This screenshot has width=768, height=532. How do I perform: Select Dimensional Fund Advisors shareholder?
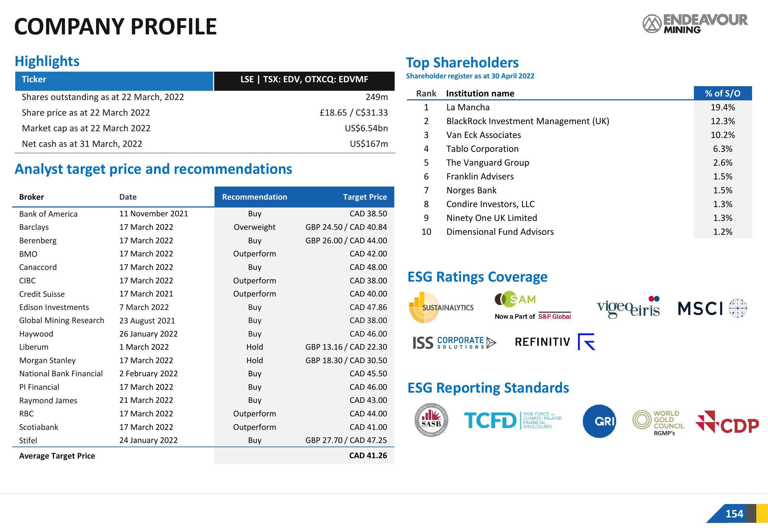(500, 232)
